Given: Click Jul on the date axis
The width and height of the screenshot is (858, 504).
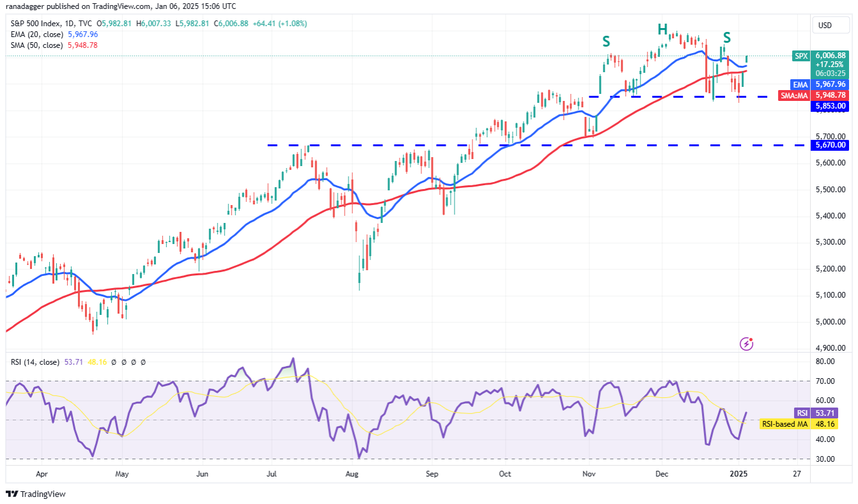Looking at the screenshot, I should pos(272,475).
